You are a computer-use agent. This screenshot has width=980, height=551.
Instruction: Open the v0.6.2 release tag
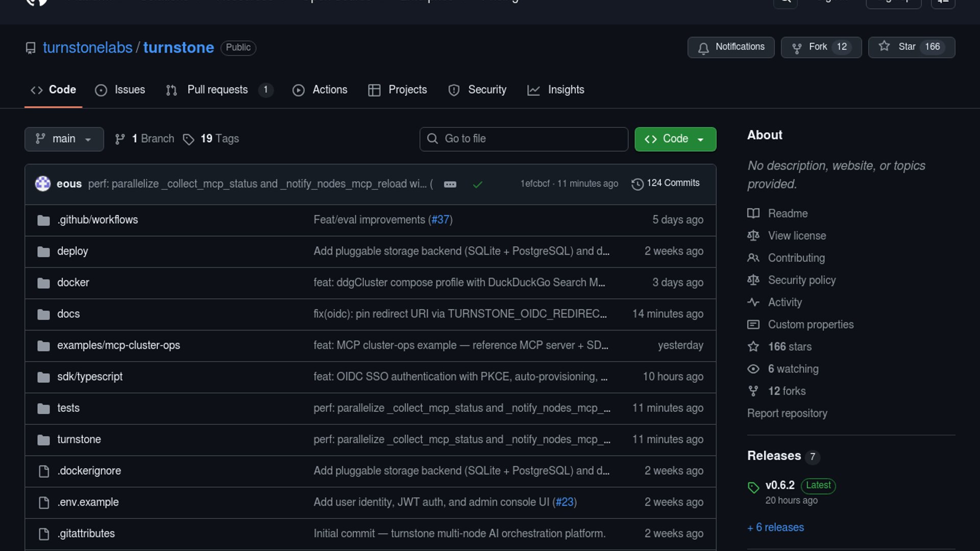(x=779, y=485)
